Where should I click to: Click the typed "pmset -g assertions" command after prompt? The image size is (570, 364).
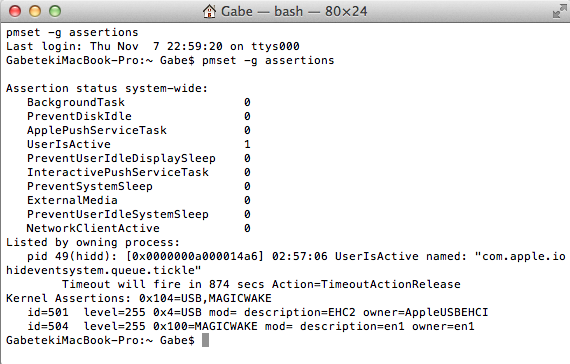tap(268, 60)
